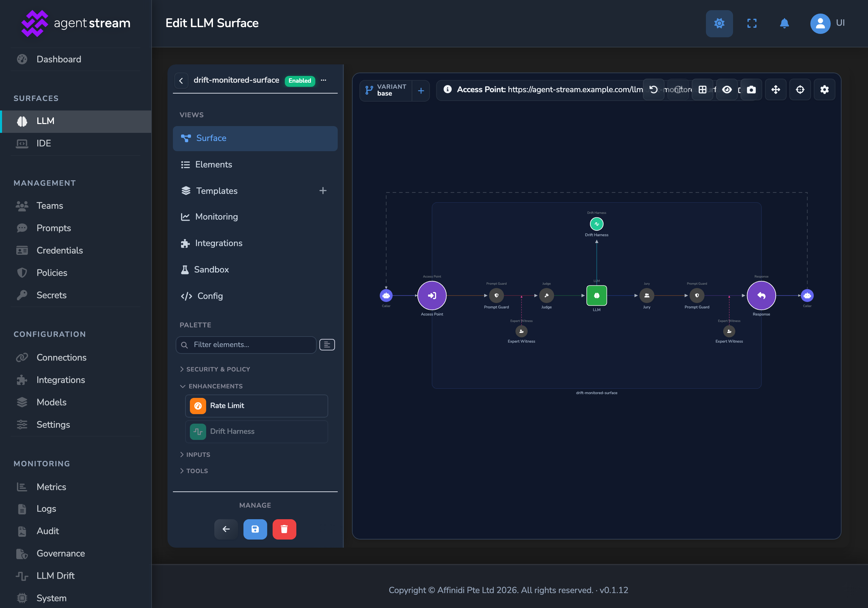Select the move/pan arrows tool

pyautogui.click(x=776, y=89)
